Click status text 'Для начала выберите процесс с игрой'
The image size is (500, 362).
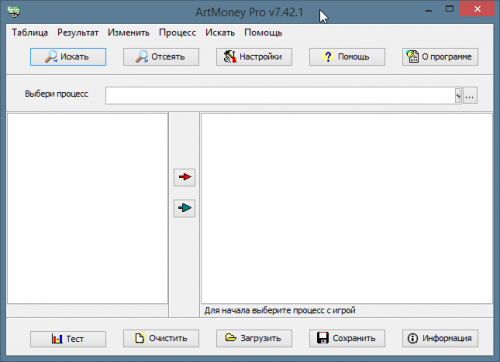pos(280,310)
